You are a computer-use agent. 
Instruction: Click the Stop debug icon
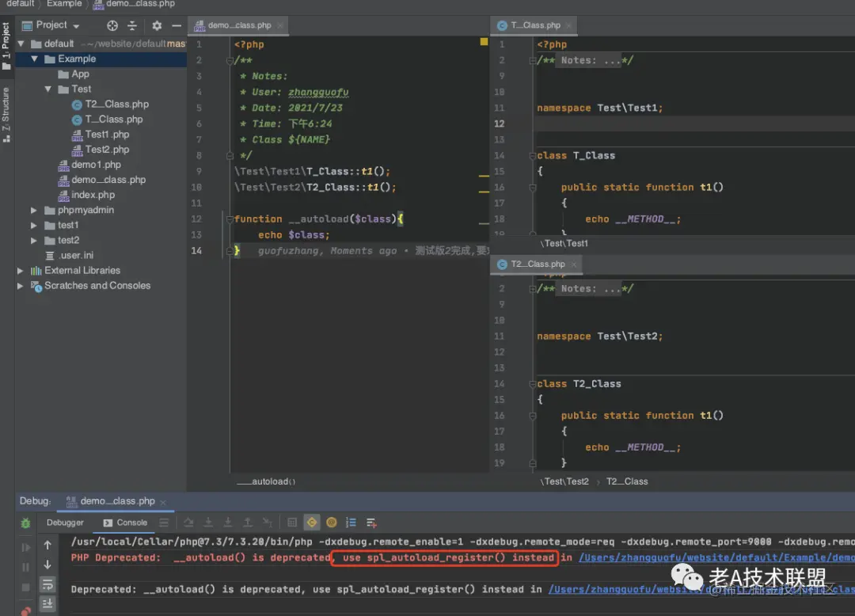(25, 587)
